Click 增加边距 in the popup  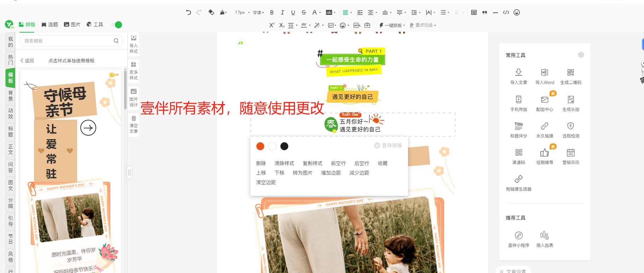tap(331, 173)
